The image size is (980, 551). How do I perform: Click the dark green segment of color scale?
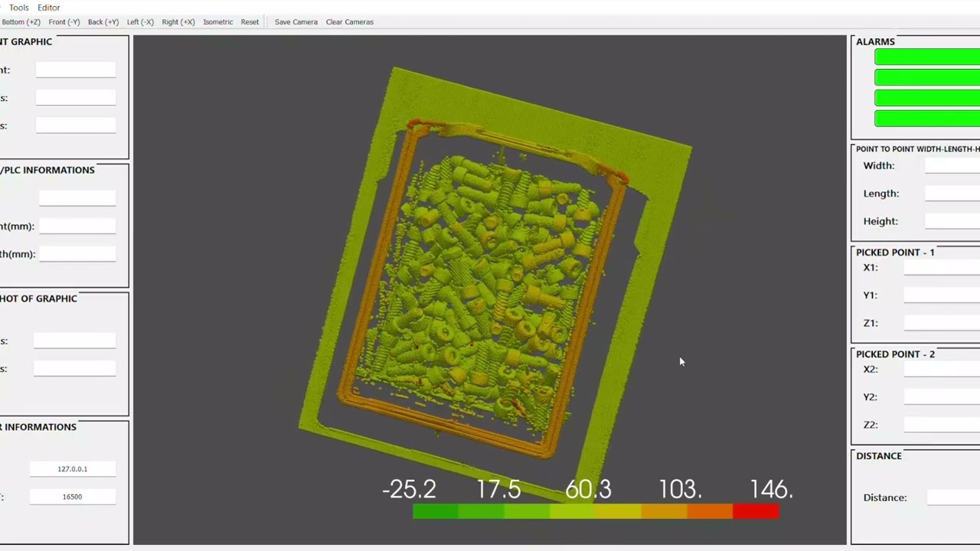(435, 511)
